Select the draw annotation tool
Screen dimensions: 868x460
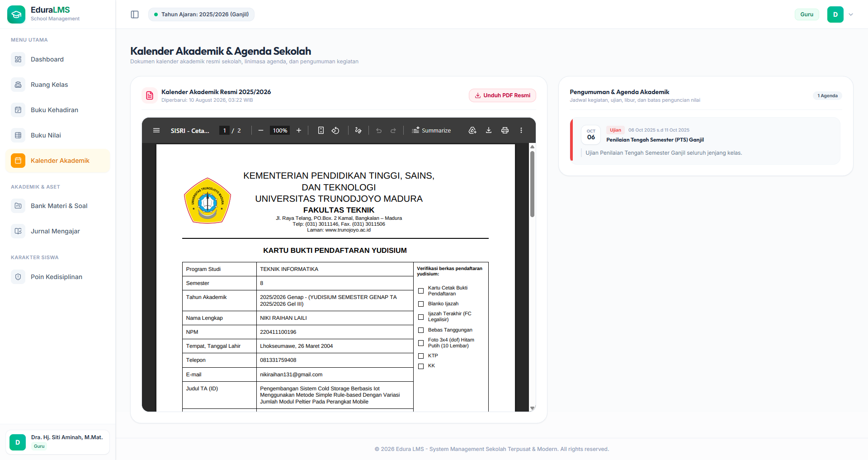(359, 130)
